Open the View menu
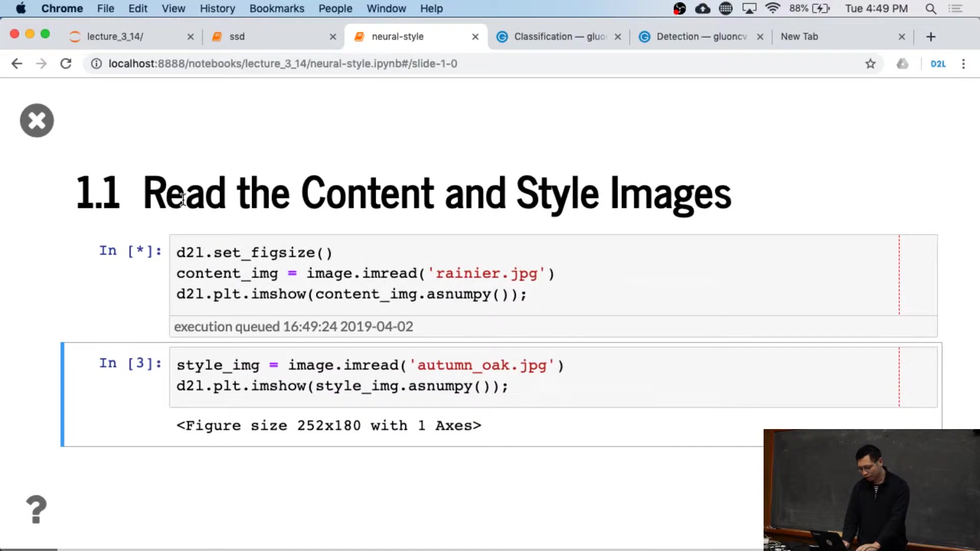Screen dimensions: 980x551 coord(174,9)
